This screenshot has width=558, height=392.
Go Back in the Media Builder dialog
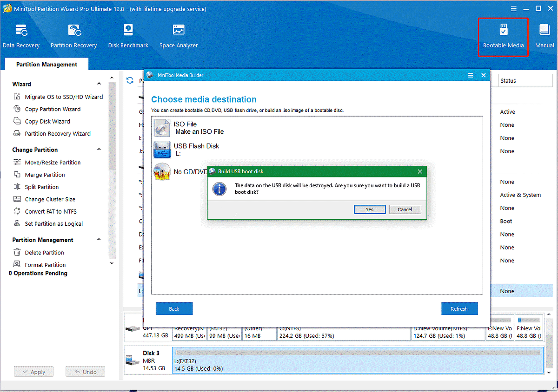pos(174,308)
